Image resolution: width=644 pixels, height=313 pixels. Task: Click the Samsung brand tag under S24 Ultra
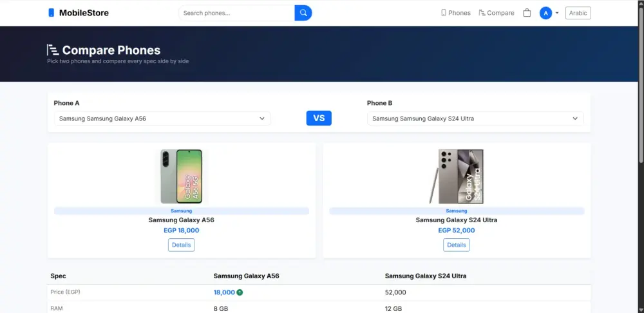coord(457,211)
